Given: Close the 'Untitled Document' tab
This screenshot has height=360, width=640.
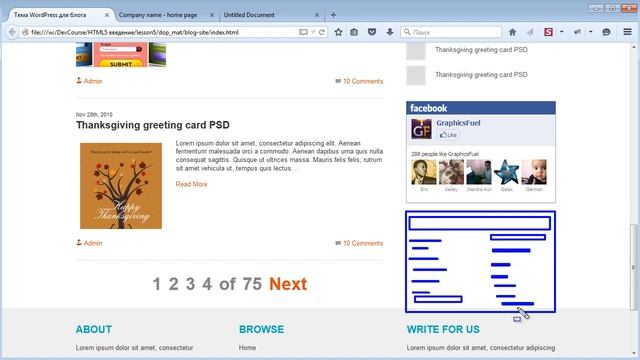Looking at the screenshot, I should pyautogui.click(x=316, y=15).
